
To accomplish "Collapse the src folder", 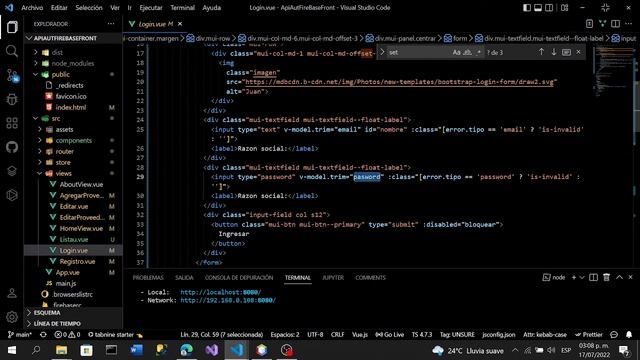I will 56,118.
